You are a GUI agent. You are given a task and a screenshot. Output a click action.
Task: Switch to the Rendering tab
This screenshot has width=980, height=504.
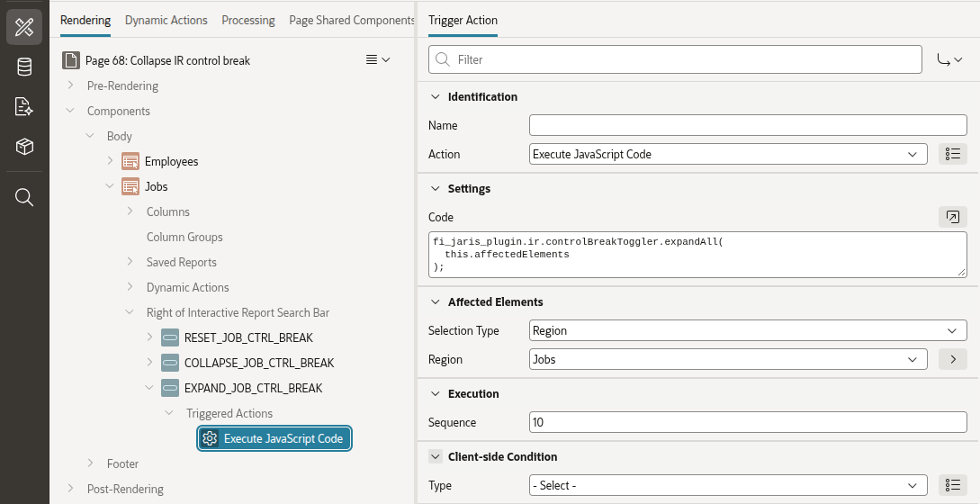point(85,20)
